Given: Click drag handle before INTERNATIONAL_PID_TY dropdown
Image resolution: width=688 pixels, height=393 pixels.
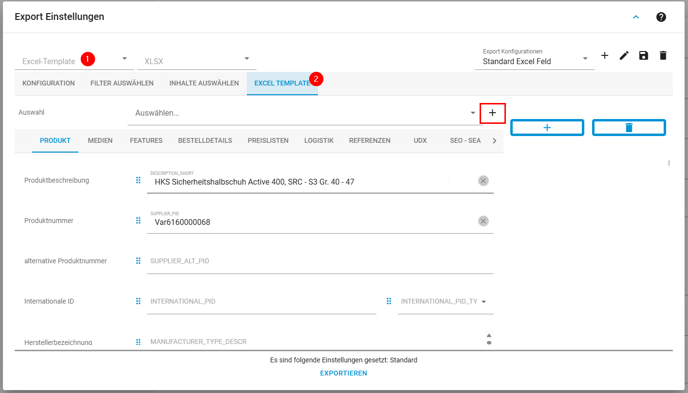Looking at the screenshot, I should pos(389,301).
